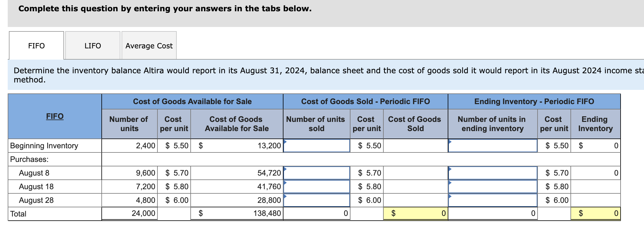Click the hint flag on Beginning Inventory ending units cell
Image resolution: width=644 pixels, height=226 pixels.
click(x=451, y=142)
